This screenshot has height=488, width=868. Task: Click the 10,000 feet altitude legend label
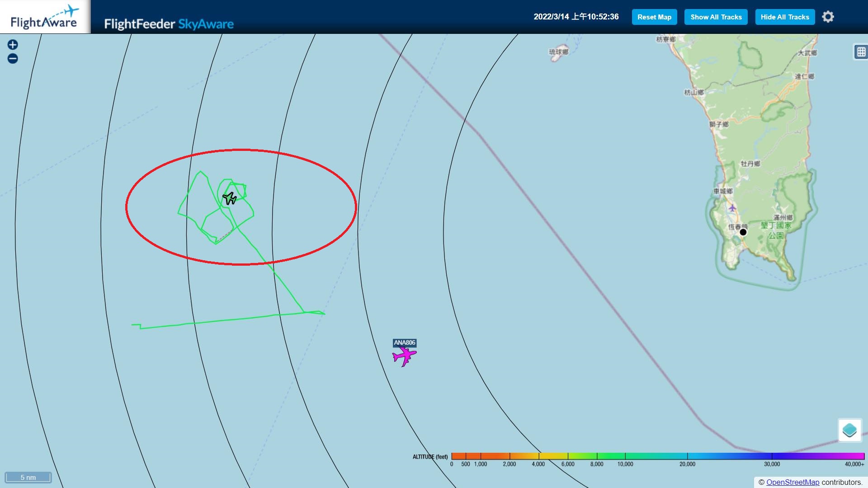[625, 464]
